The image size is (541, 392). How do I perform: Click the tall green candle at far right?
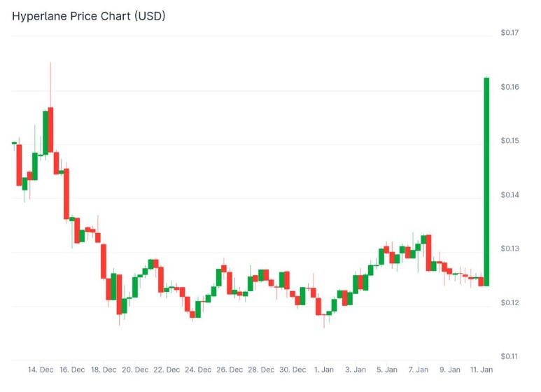[486, 181]
